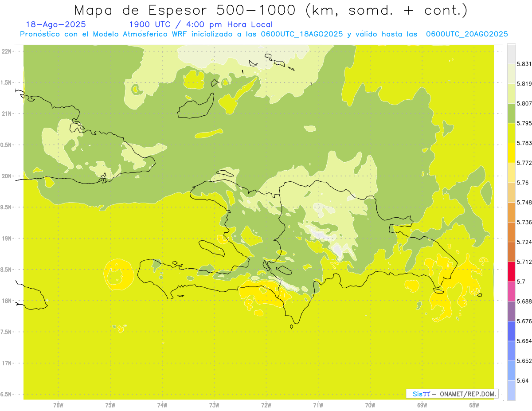Click the legend value "5.7"
The width and height of the screenshot is (532, 411).
[x=521, y=282]
